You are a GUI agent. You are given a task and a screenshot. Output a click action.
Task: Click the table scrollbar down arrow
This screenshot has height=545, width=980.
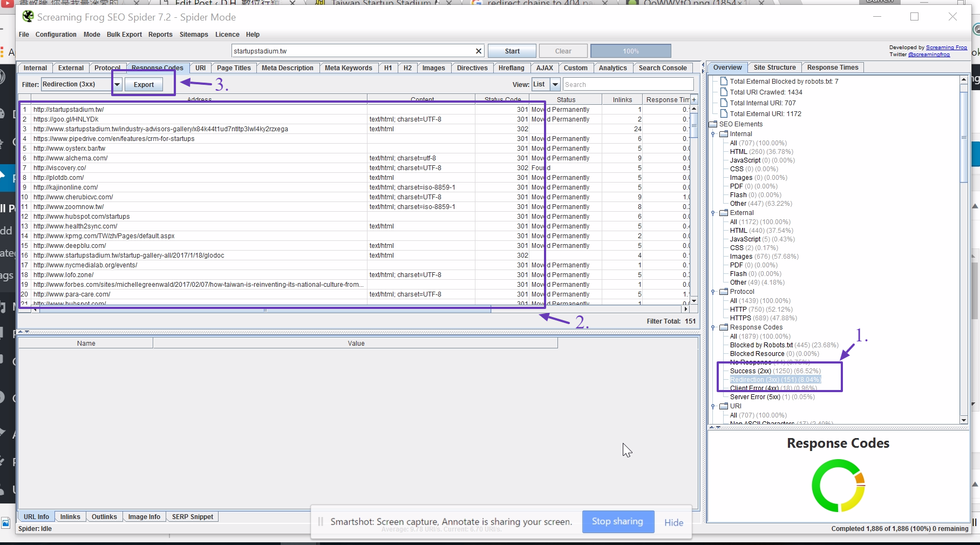pyautogui.click(x=694, y=301)
